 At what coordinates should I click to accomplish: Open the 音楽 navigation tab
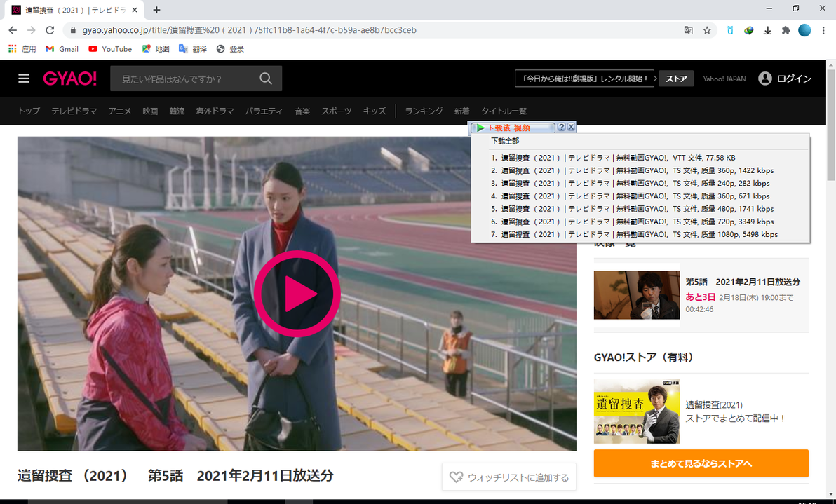pos(302,111)
